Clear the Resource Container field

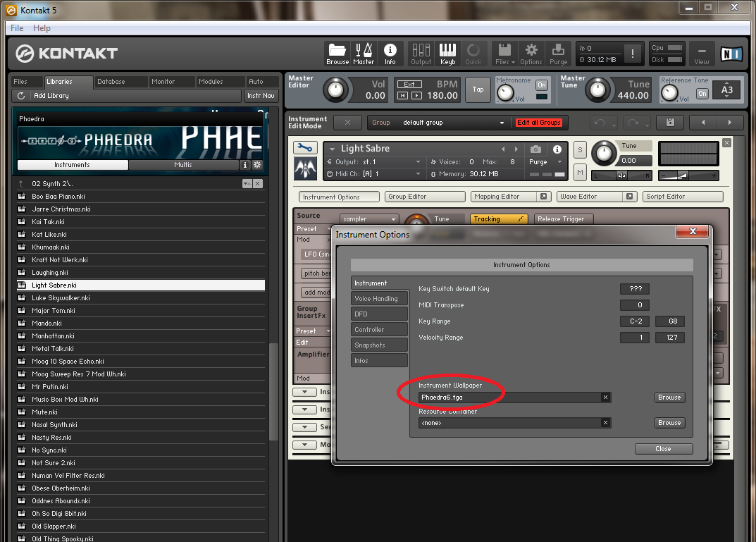[605, 423]
